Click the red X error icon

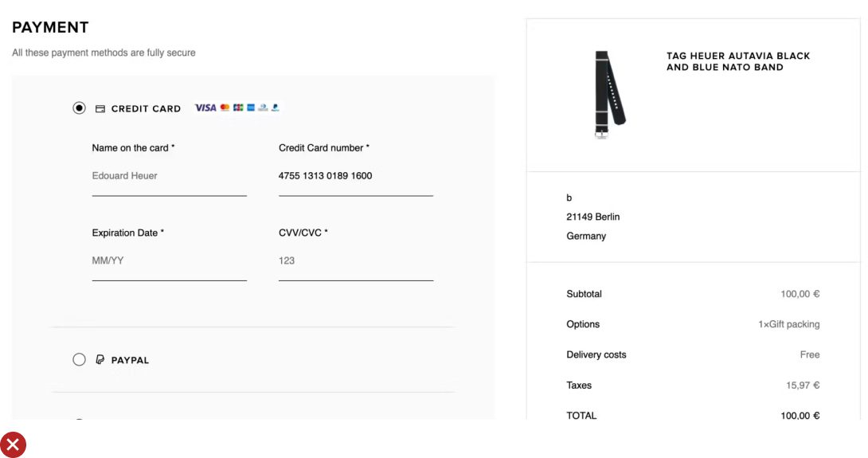tap(13, 444)
